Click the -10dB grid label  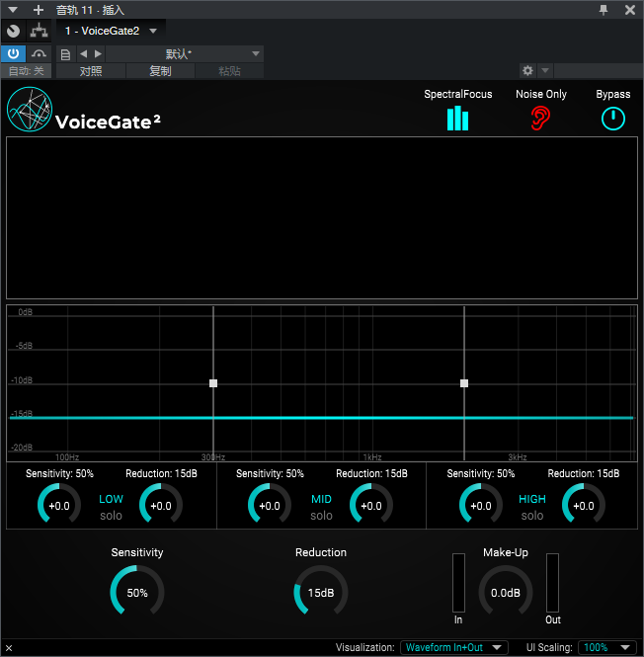click(x=22, y=380)
